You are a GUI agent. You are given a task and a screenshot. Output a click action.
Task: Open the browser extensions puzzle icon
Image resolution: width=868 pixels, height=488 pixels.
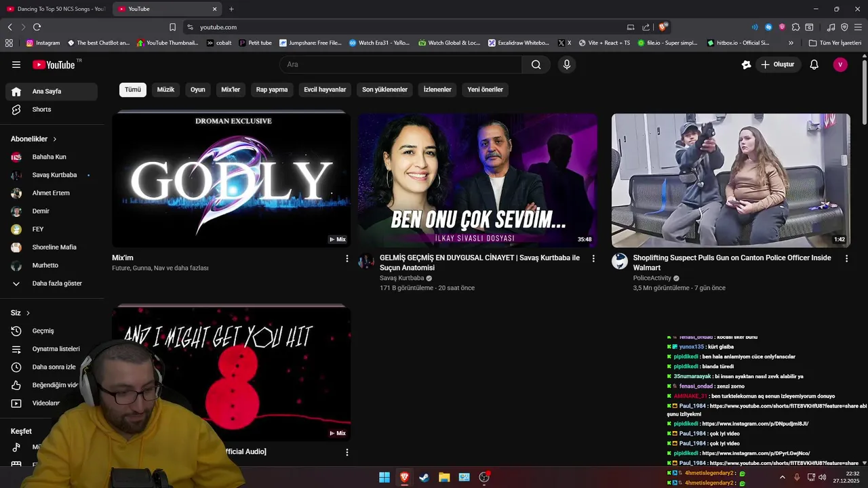pyautogui.click(x=795, y=27)
